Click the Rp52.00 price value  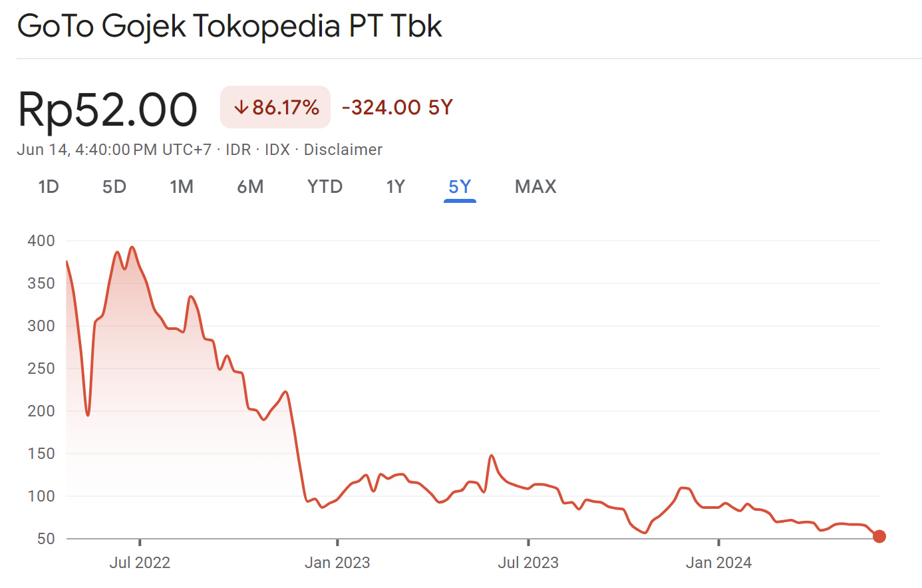[108, 109]
